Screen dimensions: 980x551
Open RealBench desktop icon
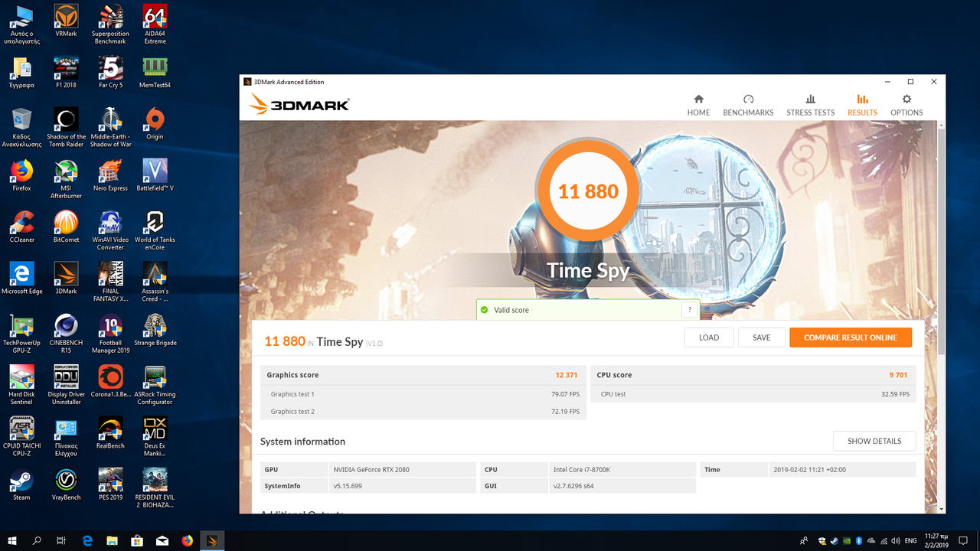pos(110,432)
